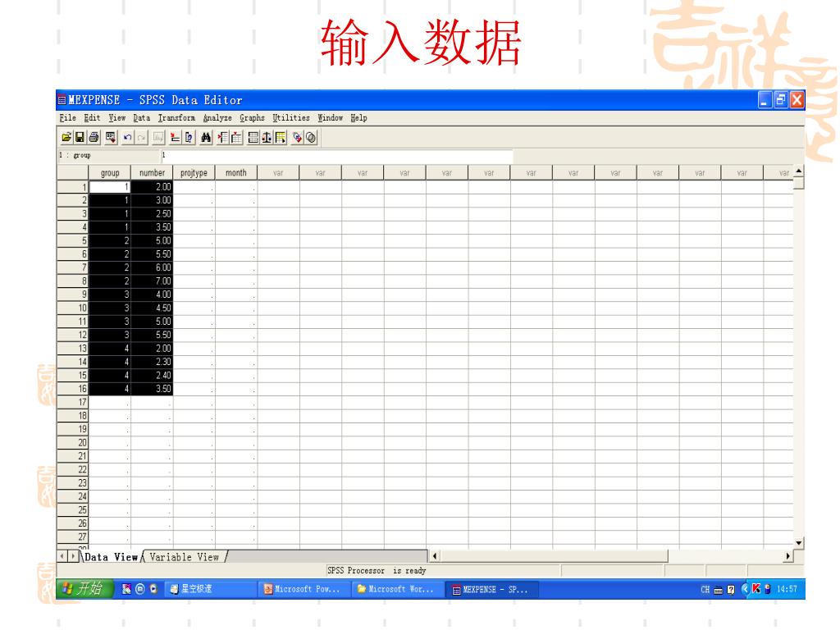The image size is (840, 630).
Task: Open the Dialog Recall toolbar icon
Action: (111, 138)
